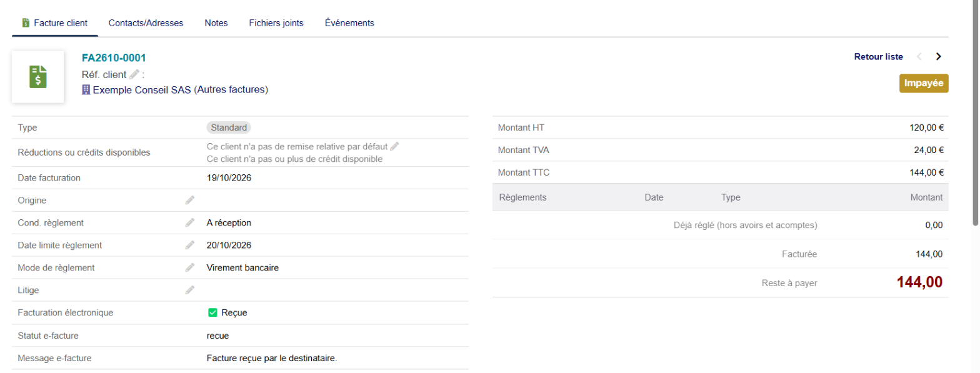Select the 20/10/2026 due date value

point(229,246)
